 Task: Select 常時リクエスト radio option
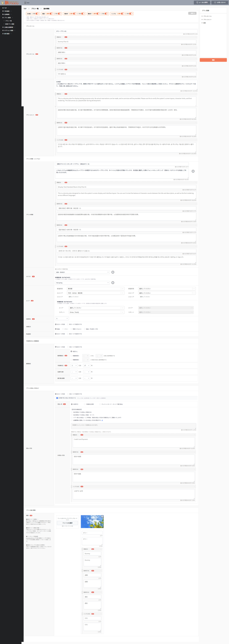pyautogui.click(x=72, y=329)
